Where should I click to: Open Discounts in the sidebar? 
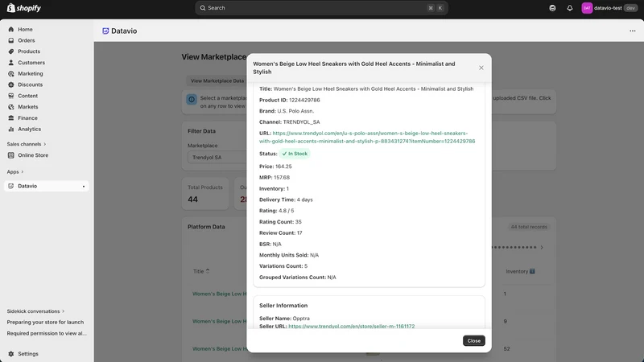tap(30, 84)
